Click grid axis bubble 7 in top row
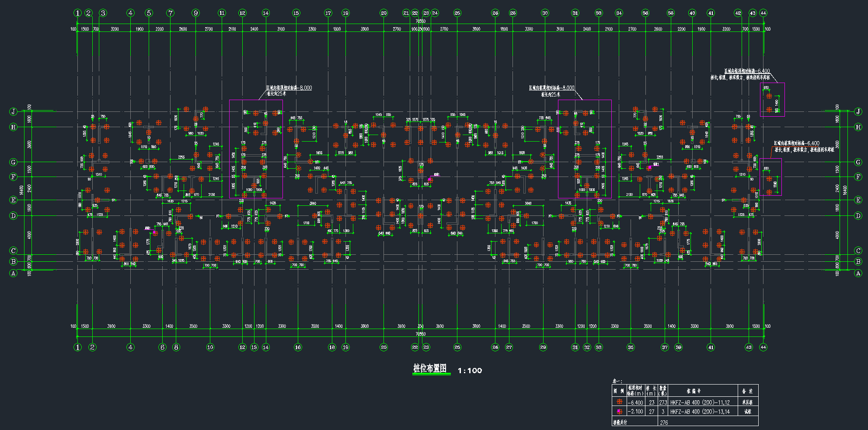 pos(171,13)
